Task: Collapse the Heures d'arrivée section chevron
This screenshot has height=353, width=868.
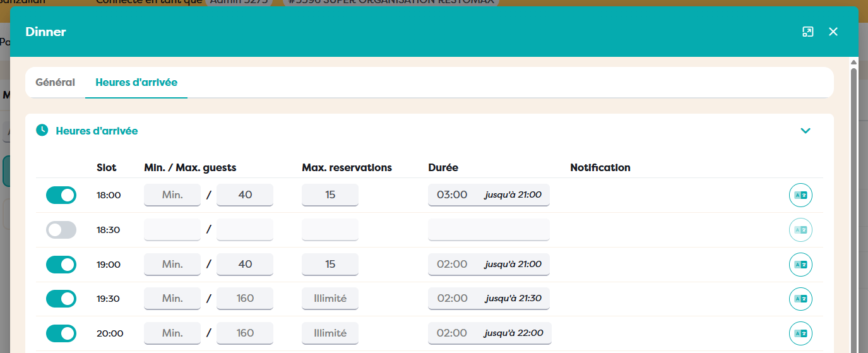Action: tap(805, 131)
